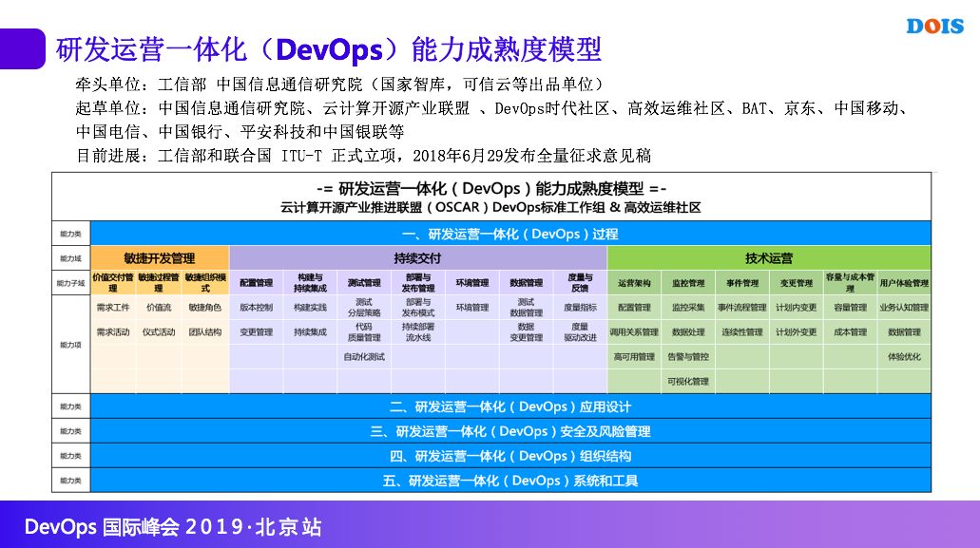Click the 敏捷过程管理 subdomain header
Image resolution: width=980 pixels, height=548 pixels.
[159, 283]
